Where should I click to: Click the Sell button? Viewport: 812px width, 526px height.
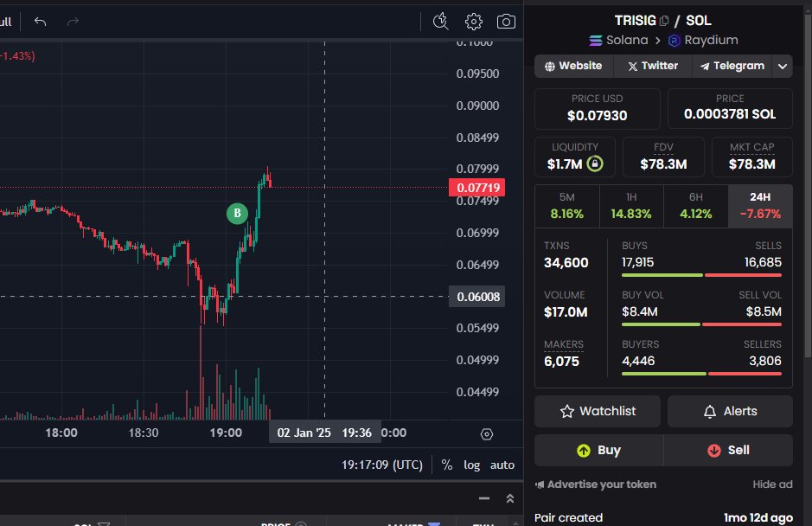728,451
